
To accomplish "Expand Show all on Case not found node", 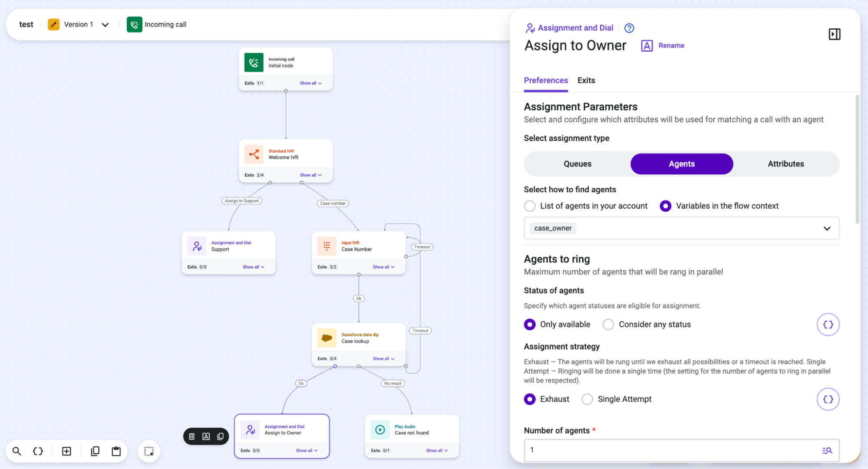I will click(437, 451).
